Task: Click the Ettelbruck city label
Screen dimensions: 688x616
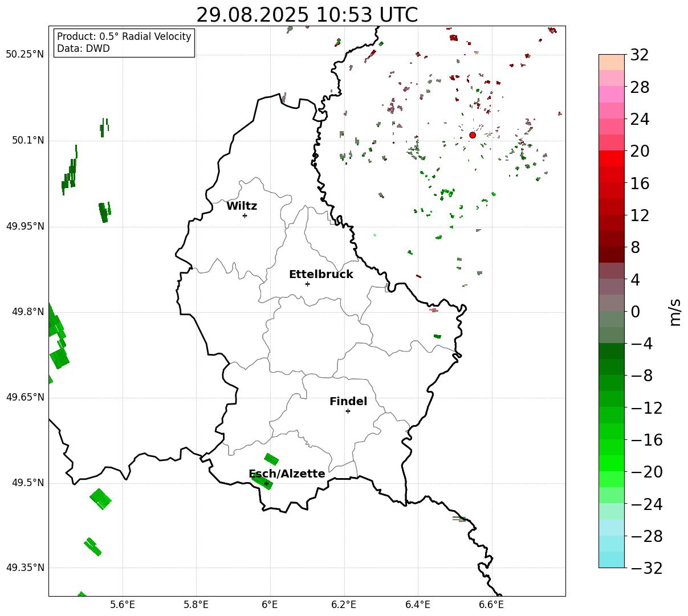Action: coord(321,274)
